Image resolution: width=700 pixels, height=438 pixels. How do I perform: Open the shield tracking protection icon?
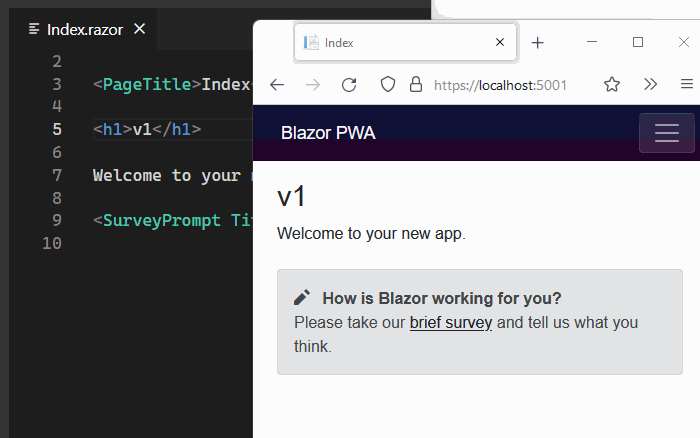click(x=388, y=84)
